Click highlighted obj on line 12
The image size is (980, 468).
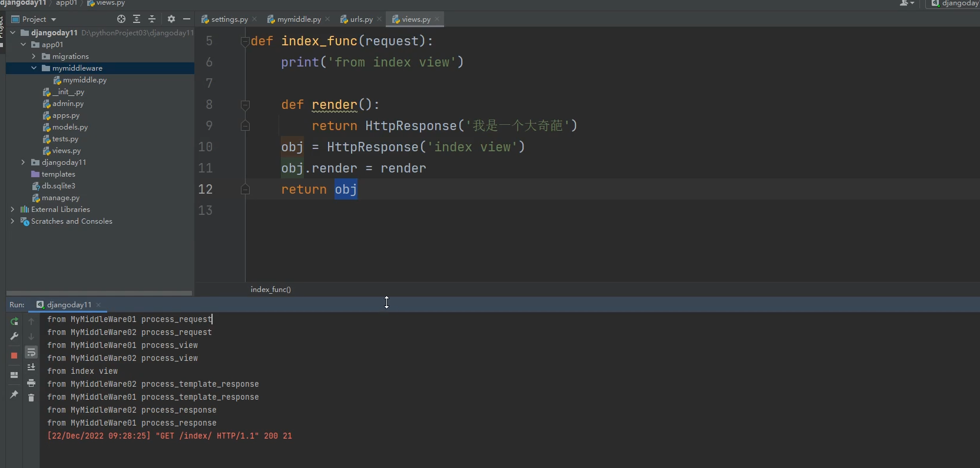pos(346,190)
